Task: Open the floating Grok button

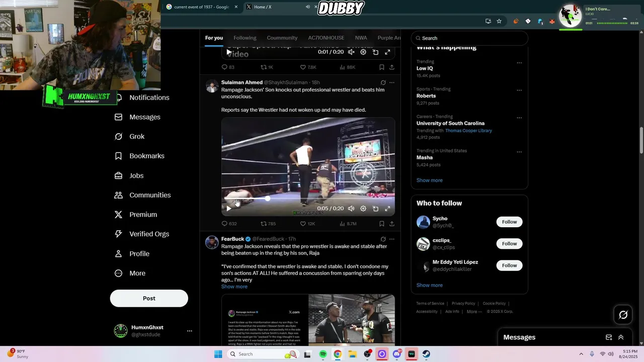Action: (x=623, y=315)
